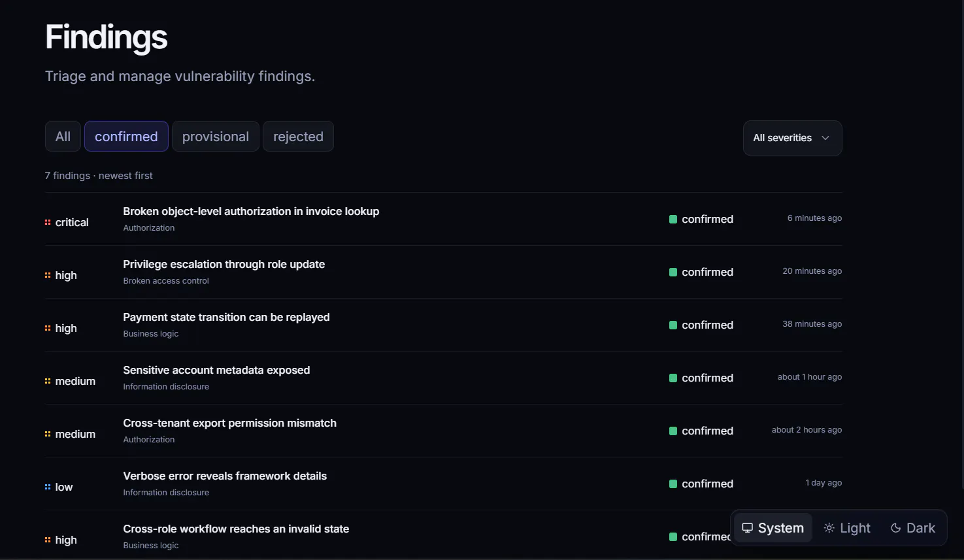Show All findings filter
Viewport: 964px width, 560px height.
tap(63, 137)
